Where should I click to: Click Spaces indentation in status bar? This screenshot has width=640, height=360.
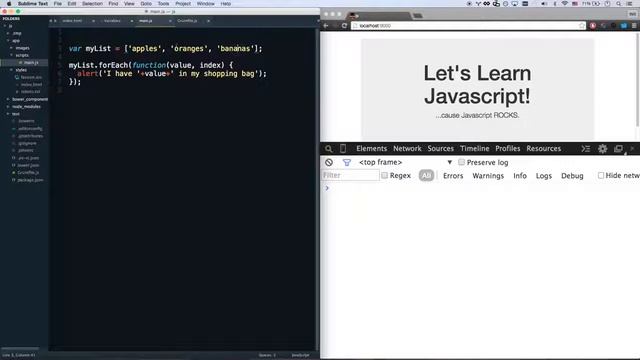coord(267,356)
